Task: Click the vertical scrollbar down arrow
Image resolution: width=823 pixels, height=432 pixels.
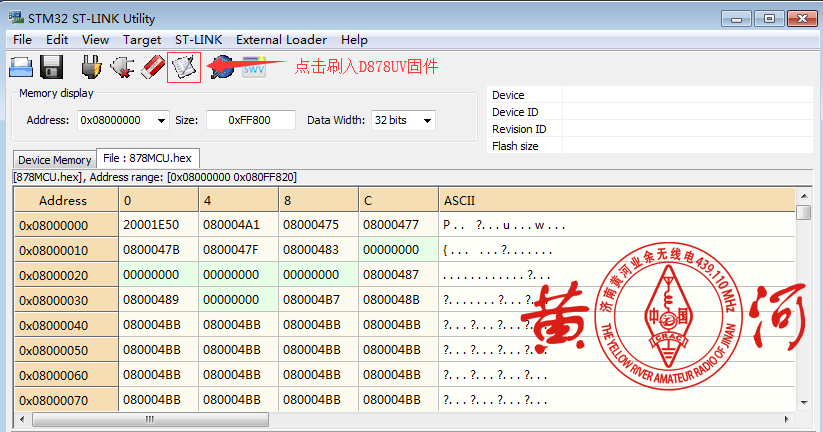Action: pos(804,403)
